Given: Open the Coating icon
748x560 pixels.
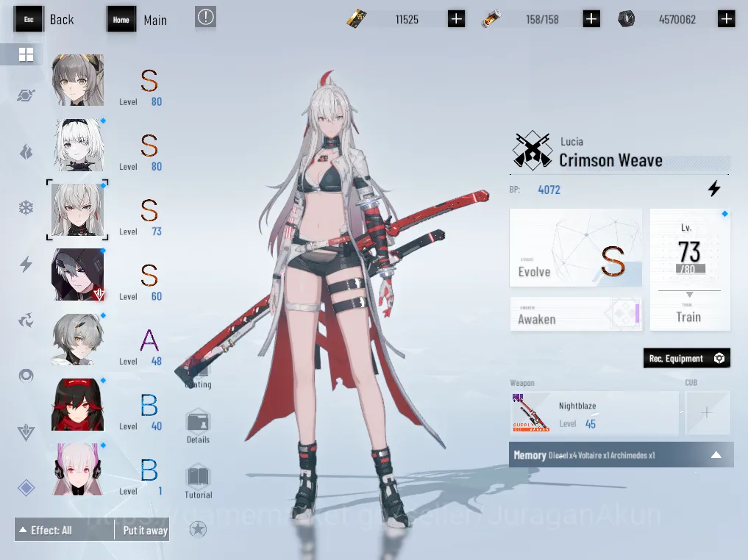Looking at the screenshot, I should 198,374.
